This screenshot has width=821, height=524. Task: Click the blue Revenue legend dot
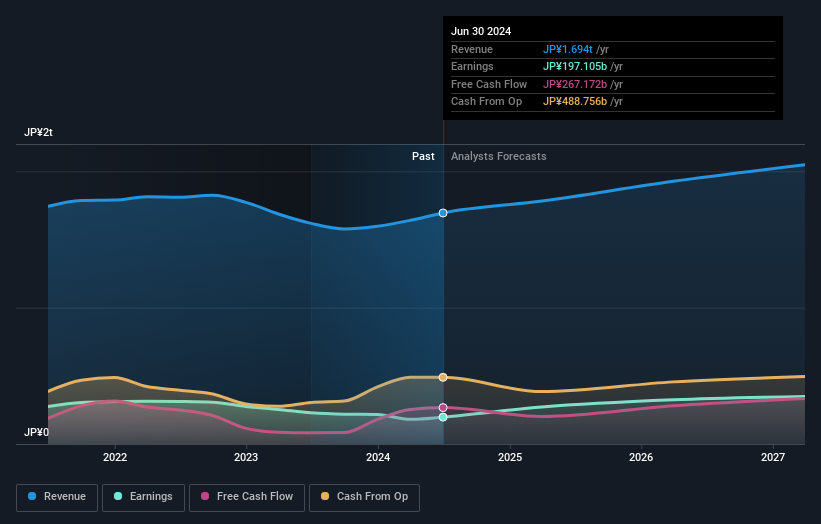pyautogui.click(x=32, y=496)
